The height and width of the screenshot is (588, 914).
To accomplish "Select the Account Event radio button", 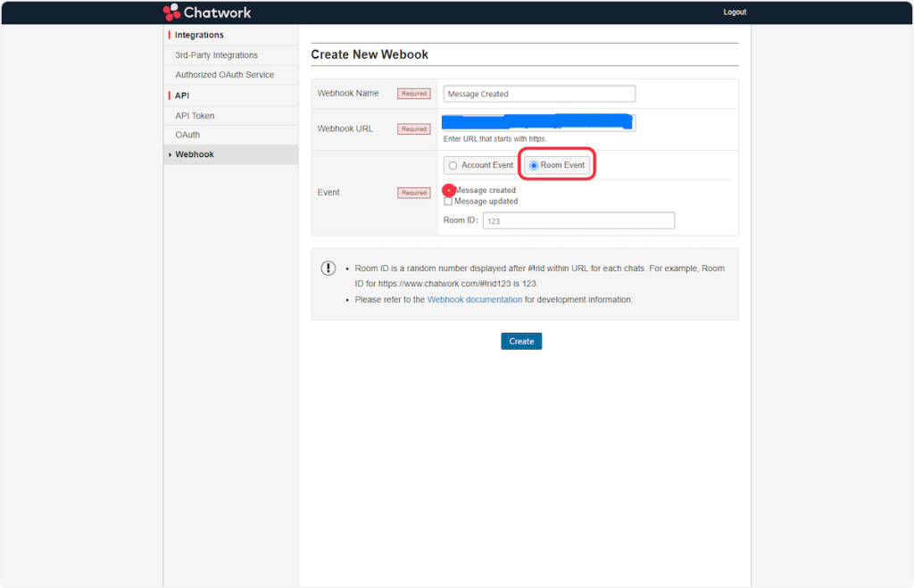I will [x=453, y=166].
